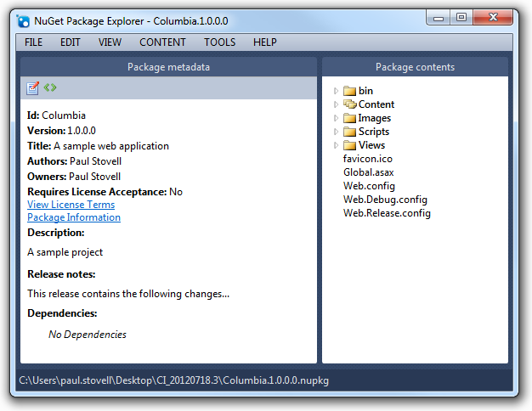Image resolution: width=532 pixels, height=411 pixels.
Task: Click the .nupkg file path in status bar
Action: click(x=173, y=380)
